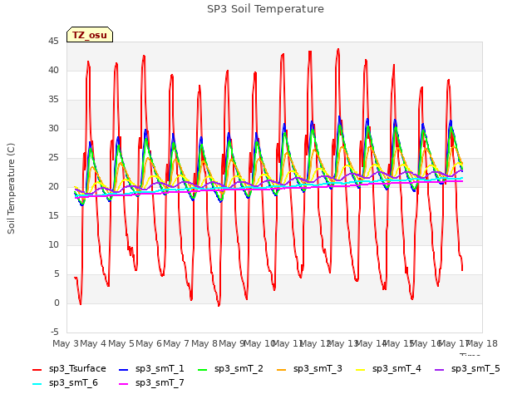Click the 0 y-axis tick label
Screen dimensions: 532x399
57,303
